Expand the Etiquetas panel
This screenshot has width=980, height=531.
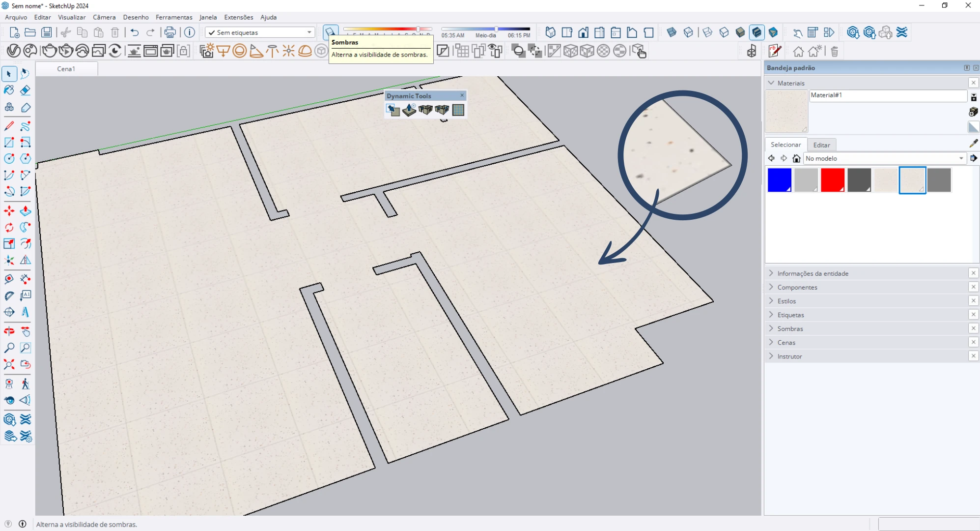pos(790,315)
